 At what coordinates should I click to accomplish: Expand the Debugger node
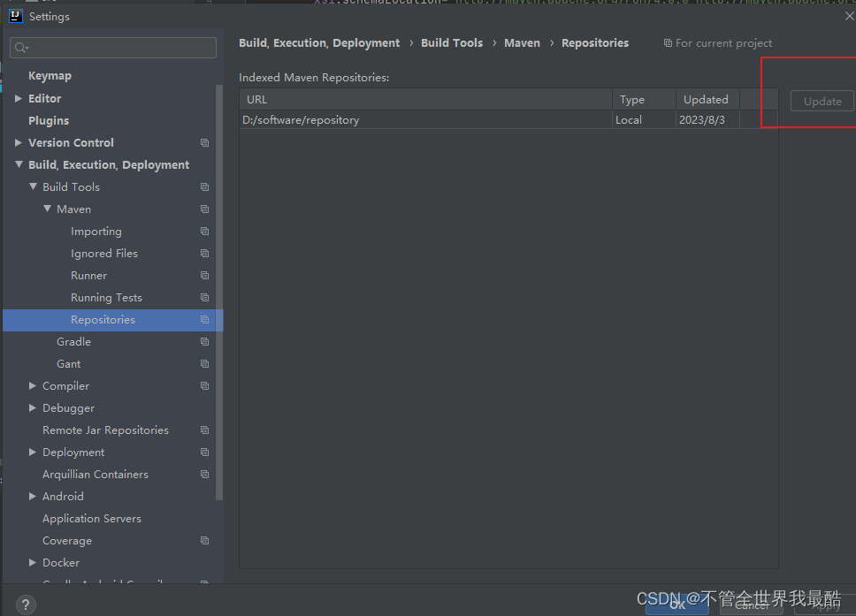32,407
